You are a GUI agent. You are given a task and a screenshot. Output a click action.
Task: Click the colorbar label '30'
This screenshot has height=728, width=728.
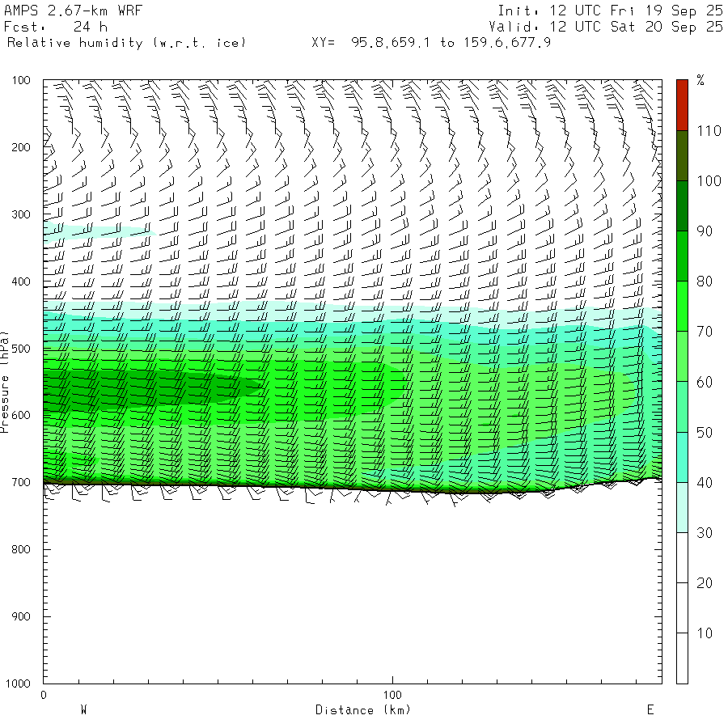[705, 533]
